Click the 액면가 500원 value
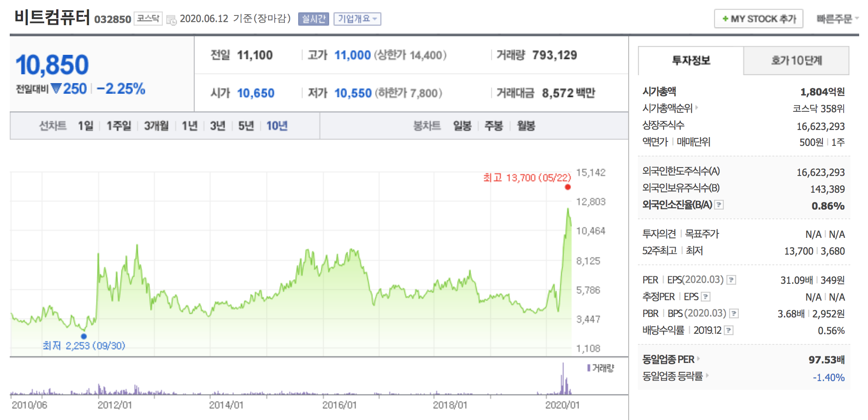The width and height of the screenshot is (868, 420). pyautogui.click(x=811, y=142)
